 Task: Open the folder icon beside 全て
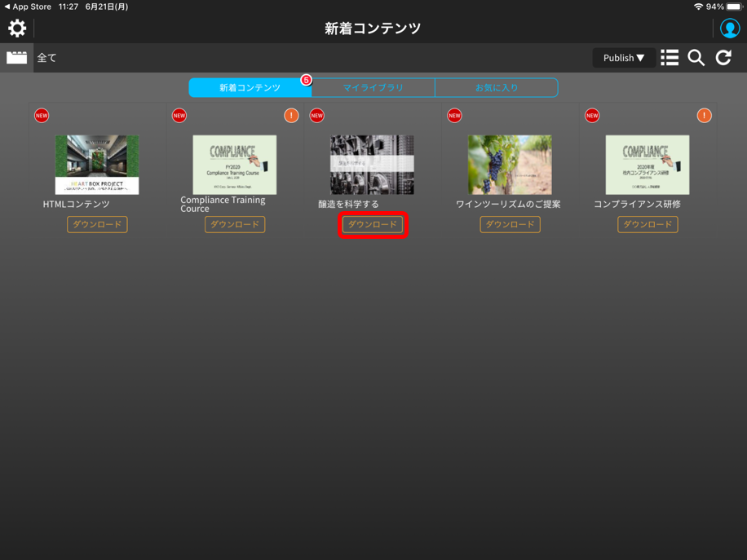[17, 58]
